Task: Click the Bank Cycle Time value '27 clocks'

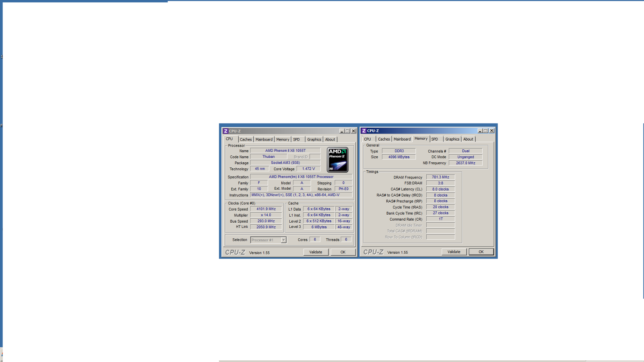Action: 440,213
